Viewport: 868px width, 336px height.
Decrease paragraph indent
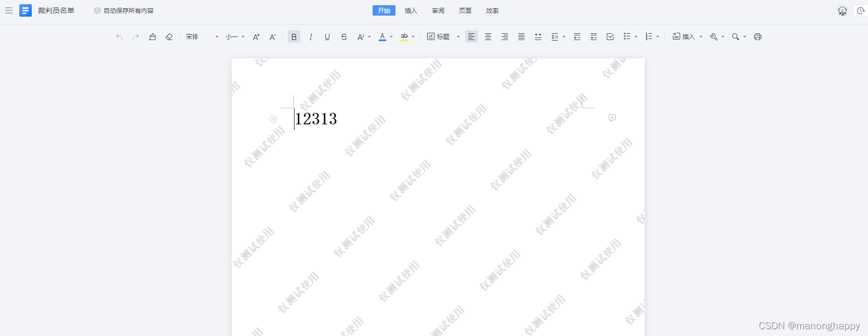tap(577, 37)
